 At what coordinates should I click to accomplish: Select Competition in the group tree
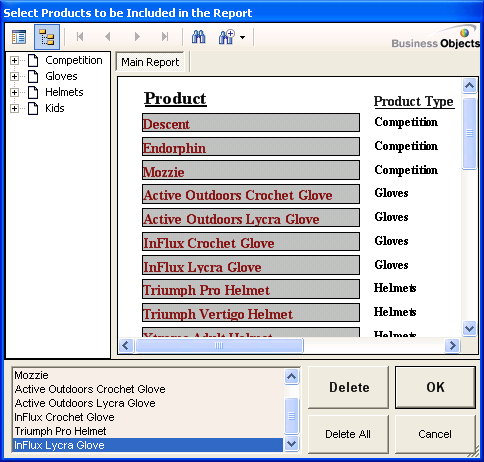tap(74, 60)
